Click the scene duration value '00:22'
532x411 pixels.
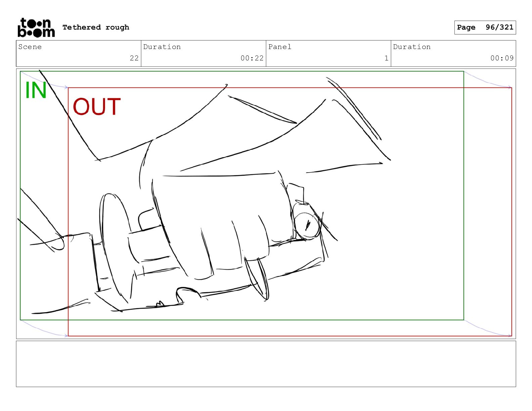pyautogui.click(x=252, y=58)
